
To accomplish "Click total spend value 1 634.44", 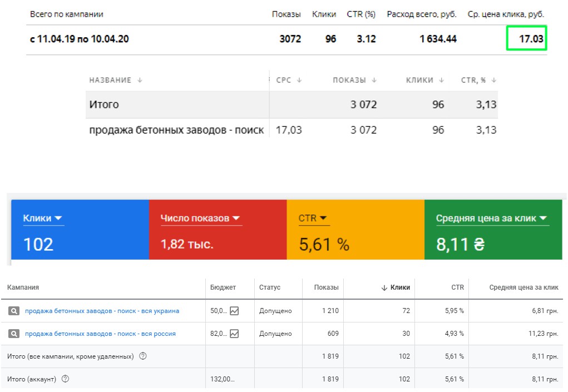I will click(x=438, y=39).
